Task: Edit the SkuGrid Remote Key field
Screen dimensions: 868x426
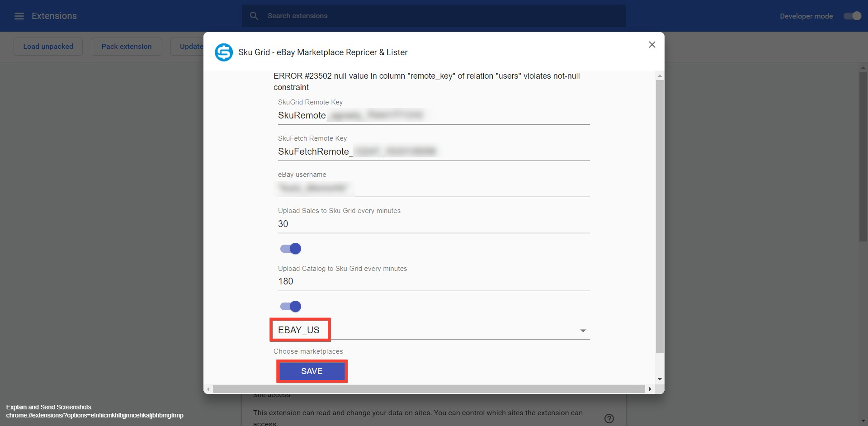Action: pos(434,116)
